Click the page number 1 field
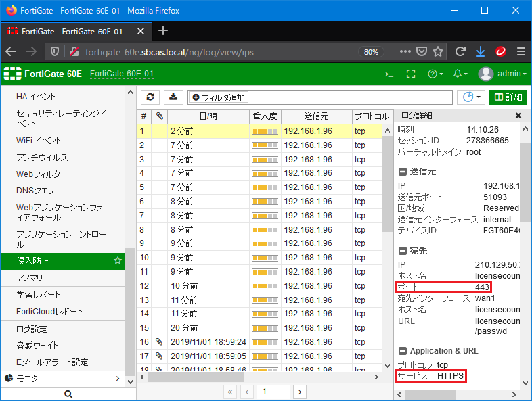The height and width of the screenshot is (401, 532). pyautogui.click(x=273, y=392)
